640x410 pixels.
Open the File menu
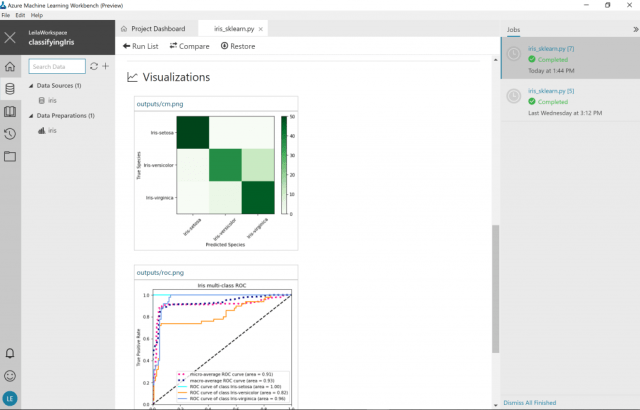tap(6, 15)
